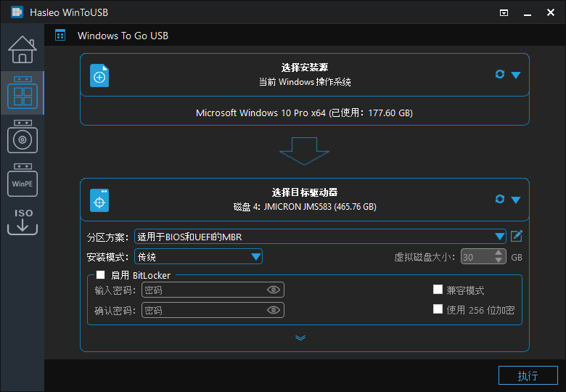Click the 磁盘 4: JMICRON JMS583 text

coord(305,206)
